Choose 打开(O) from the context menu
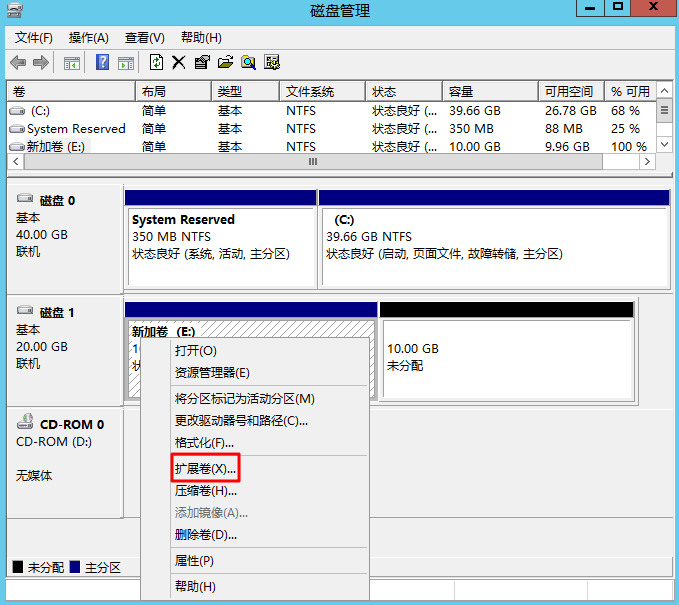This screenshot has width=679, height=605. 269,350
